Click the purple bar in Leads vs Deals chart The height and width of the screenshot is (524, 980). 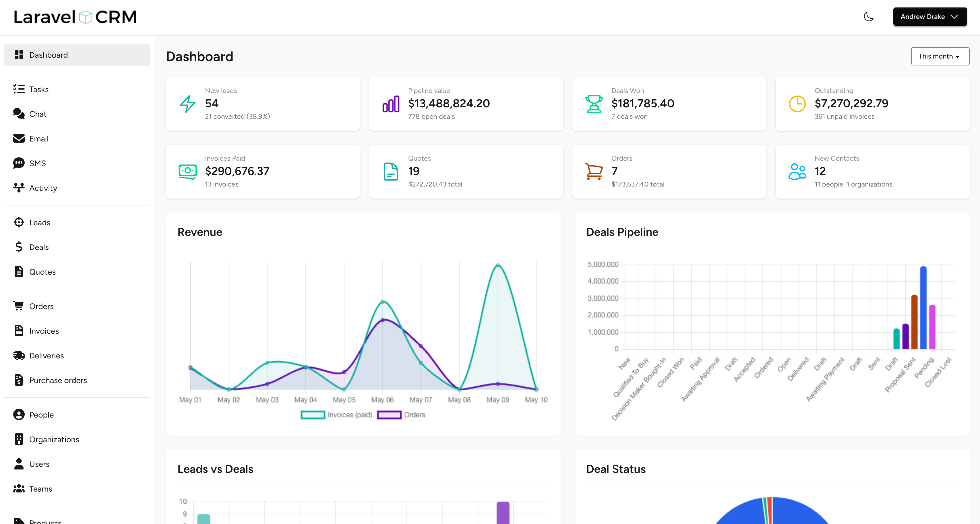tap(503, 513)
